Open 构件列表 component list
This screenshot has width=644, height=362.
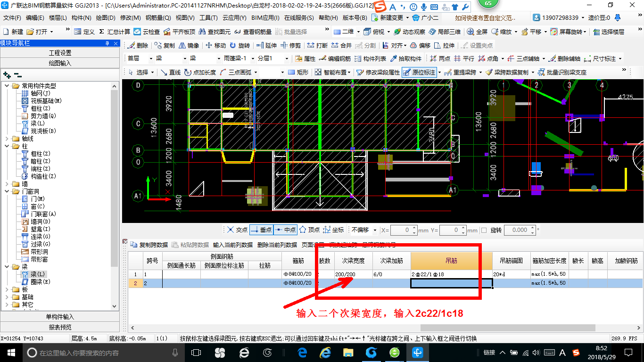click(371, 59)
